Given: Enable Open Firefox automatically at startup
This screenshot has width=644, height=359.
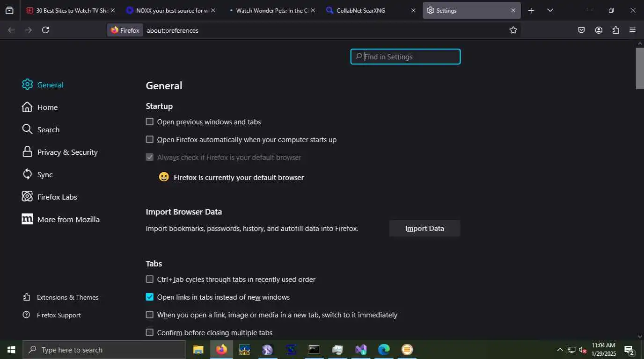Looking at the screenshot, I should 150,139.
